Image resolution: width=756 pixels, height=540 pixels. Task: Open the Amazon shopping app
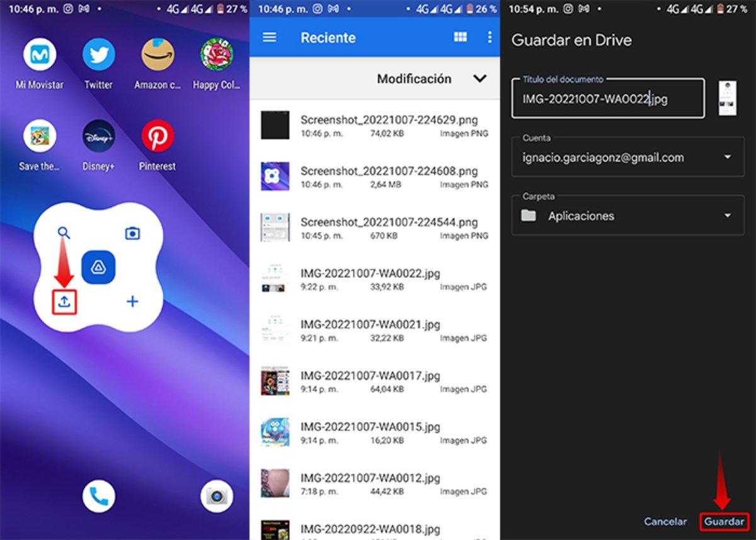point(157,55)
